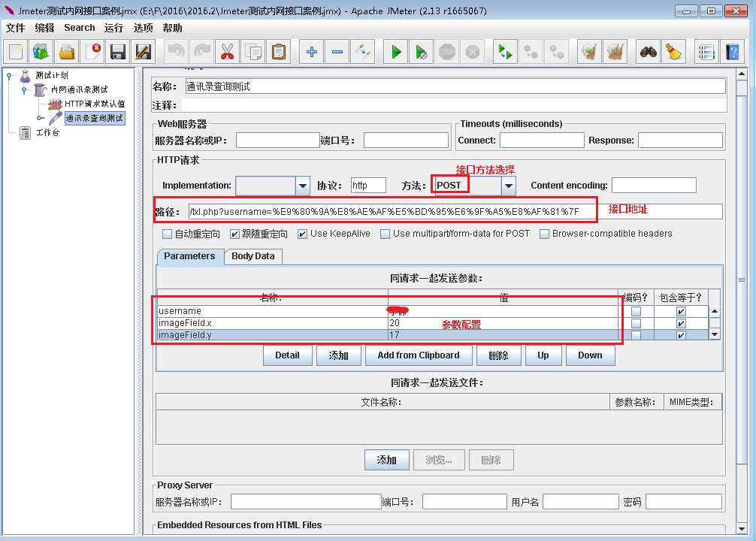Select the Parameters tab
756x541 pixels.
(x=189, y=256)
